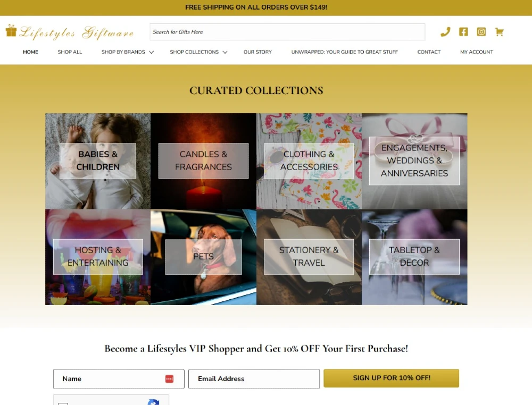Focus the Search for Gifts Here box
The image size is (532, 405).
point(287,32)
